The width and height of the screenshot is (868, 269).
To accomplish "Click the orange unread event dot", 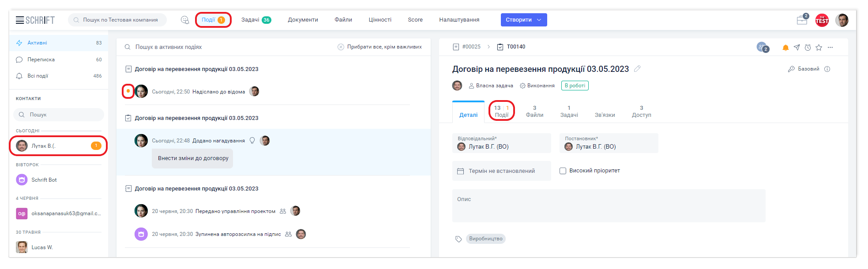I will coord(128,91).
